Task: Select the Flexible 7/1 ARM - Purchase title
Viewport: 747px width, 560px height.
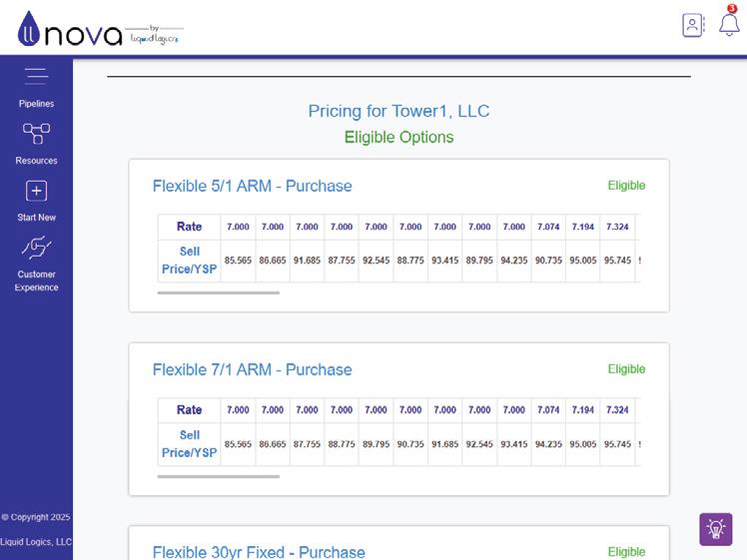Action: tap(252, 369)
